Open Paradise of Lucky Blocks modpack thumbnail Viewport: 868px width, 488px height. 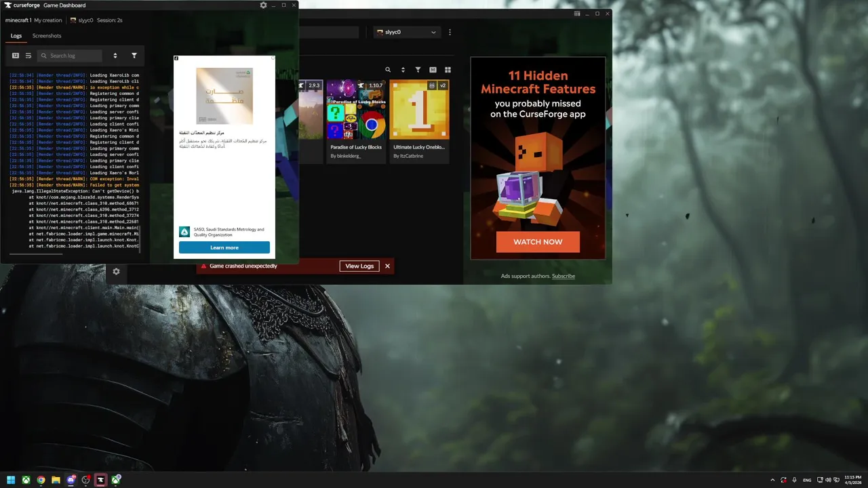[x=356, y=110]
